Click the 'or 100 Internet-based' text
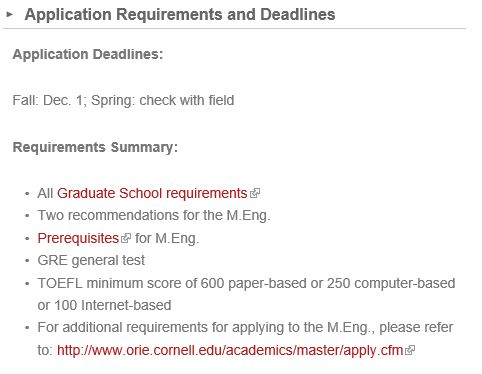The height and width of the screenshot is (374, 482). click(x=104, y=305)
